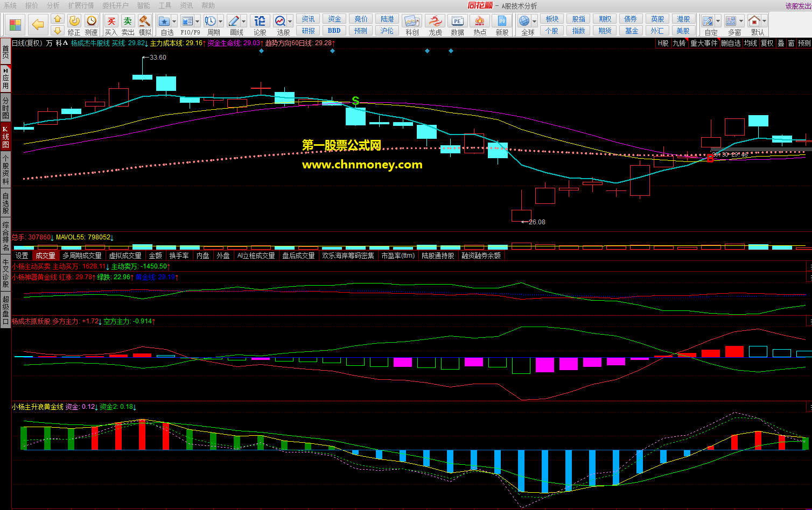Viewport: 812px width, 510px height.
Task: Click the colorful four-square home icon
Action: [x=16, y=25]
